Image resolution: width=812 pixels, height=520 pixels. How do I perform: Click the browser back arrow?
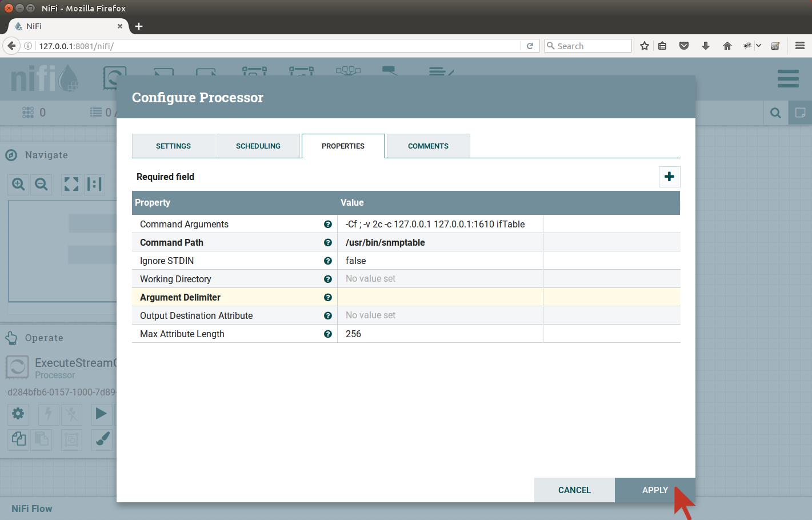pyautogui.click(x=11, y=46)
